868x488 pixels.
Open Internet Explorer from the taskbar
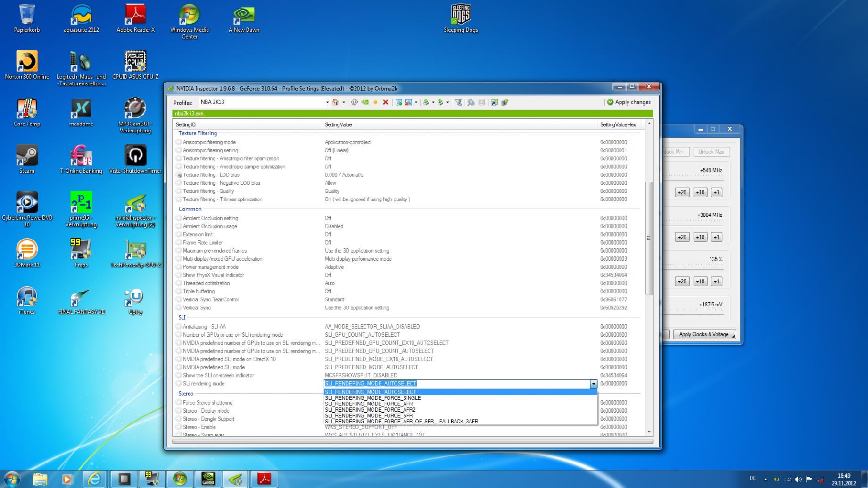[x=95, y=479]
